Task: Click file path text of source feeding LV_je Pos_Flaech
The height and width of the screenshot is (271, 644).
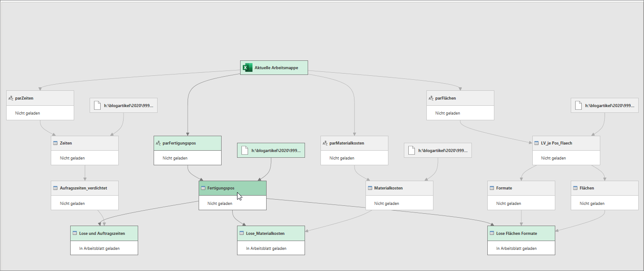Action: (x=610, y=106)
